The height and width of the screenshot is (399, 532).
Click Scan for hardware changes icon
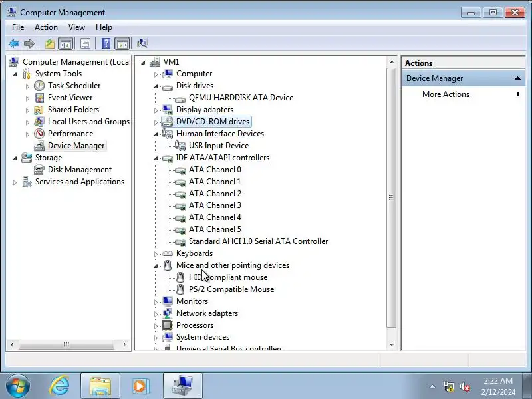tap(142, 43)
